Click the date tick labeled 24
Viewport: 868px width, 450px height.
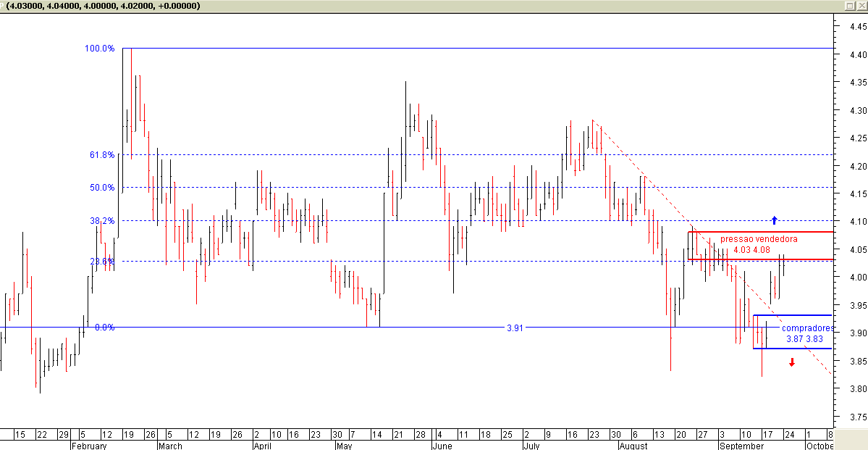(789, 435)
